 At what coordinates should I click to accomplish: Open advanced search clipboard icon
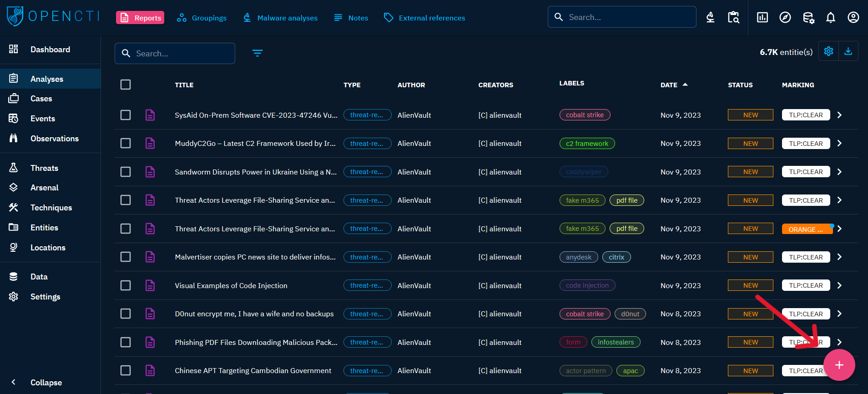pos(733,17)
